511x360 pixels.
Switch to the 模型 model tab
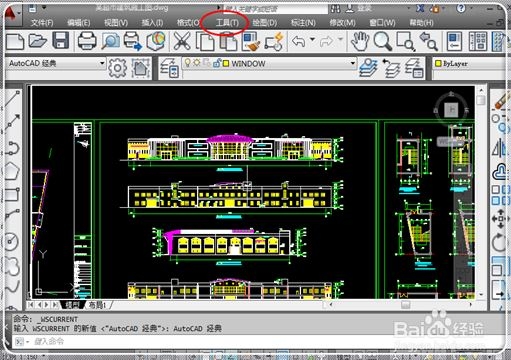pyautogui.click(x=72, y=305)
